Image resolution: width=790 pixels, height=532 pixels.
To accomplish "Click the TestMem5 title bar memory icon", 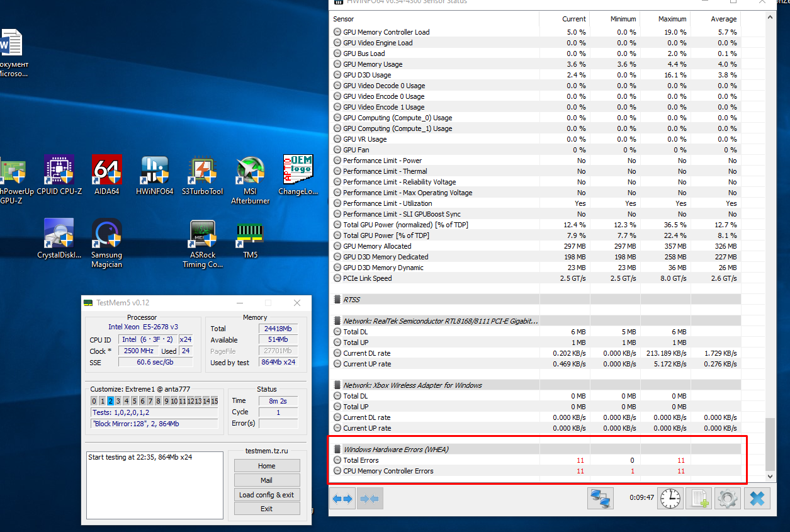I will [89, 303].
